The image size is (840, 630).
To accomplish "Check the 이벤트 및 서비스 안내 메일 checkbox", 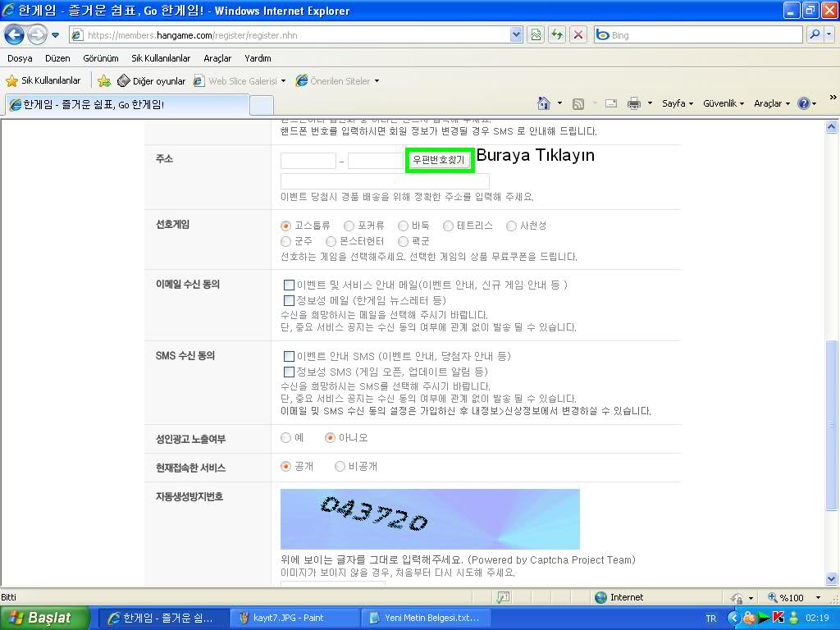I will click(x=289, y=285).
